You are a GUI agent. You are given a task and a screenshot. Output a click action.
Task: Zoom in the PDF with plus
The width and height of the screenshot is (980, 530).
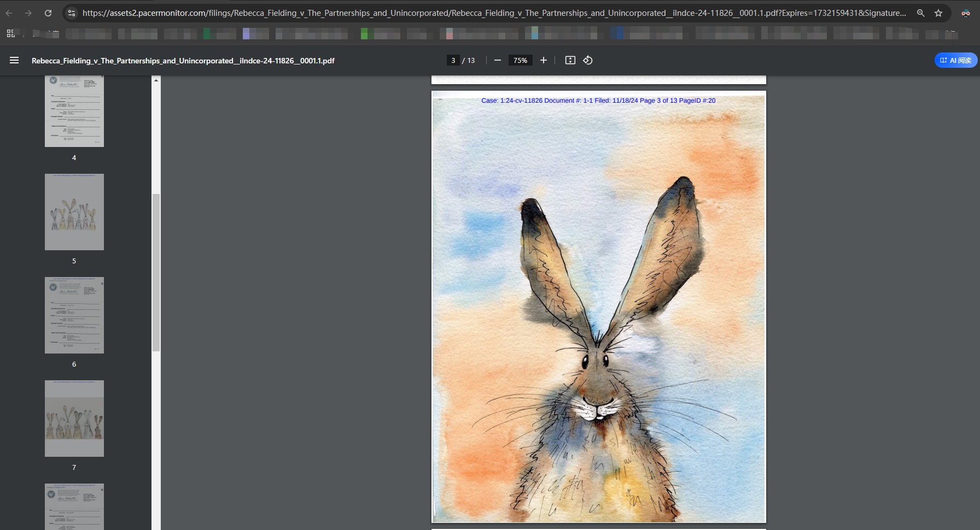(544, 60)
